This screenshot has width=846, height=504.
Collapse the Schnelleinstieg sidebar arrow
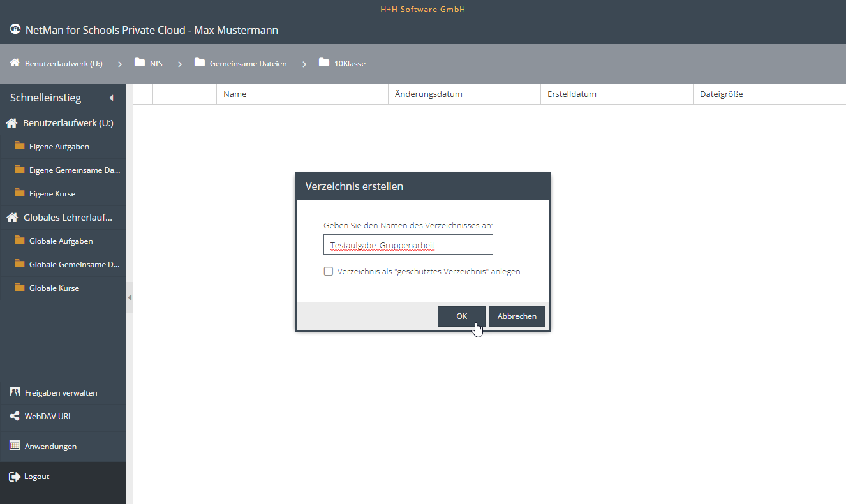coord(111,98)
